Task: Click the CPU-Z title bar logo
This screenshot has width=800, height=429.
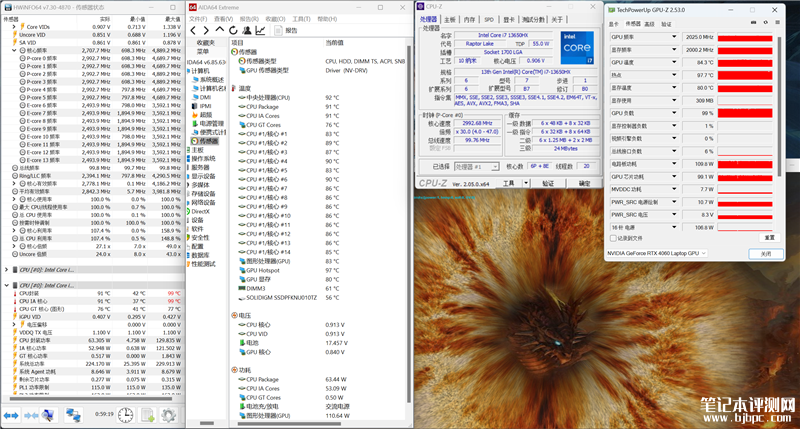Action: (x=420, y=7)
